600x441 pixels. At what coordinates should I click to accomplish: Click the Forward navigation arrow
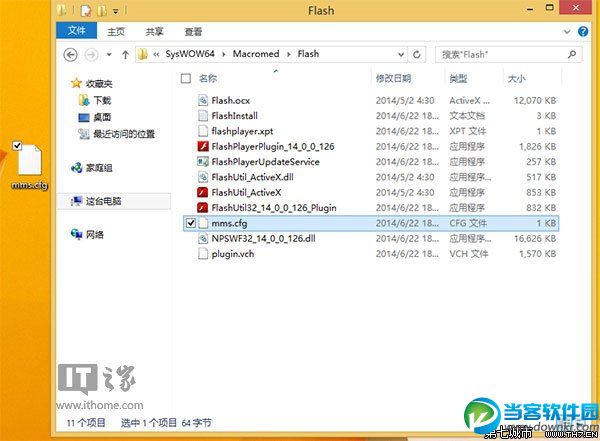click(x=91, y=55)
